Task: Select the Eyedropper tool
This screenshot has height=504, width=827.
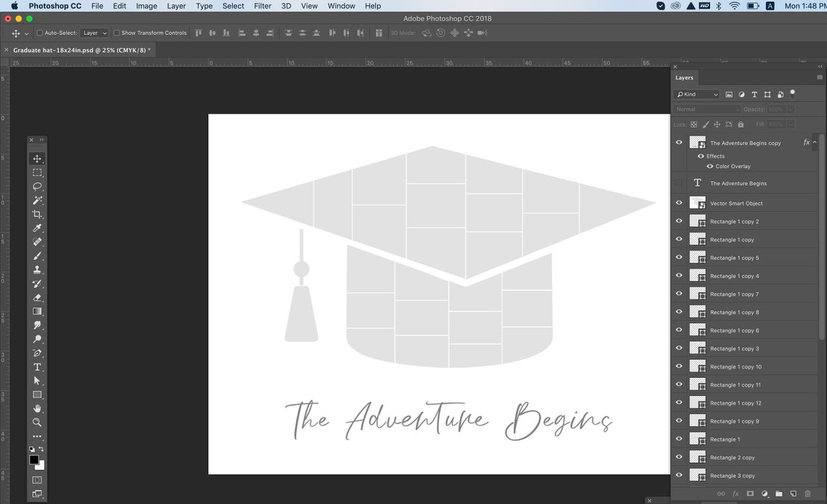Action: click(x=37, y=228)
